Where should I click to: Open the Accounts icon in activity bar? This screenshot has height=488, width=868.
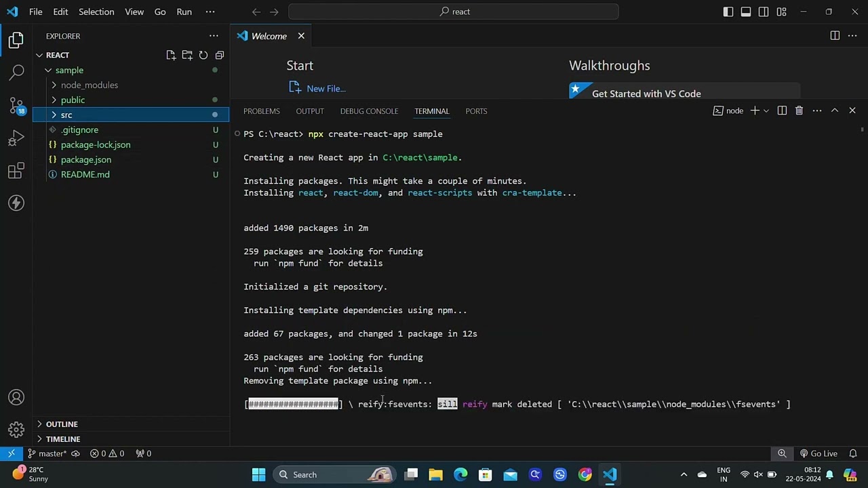point(16,397)
